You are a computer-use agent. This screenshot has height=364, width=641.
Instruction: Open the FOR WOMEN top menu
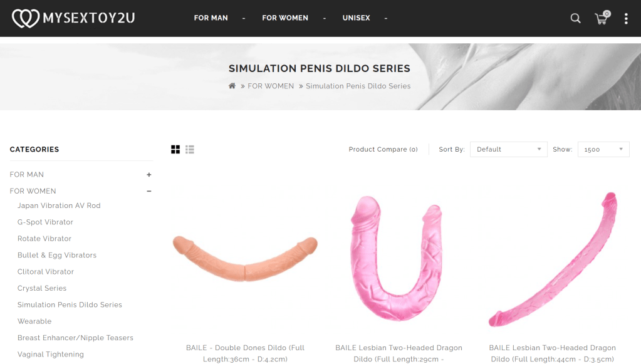285,18
